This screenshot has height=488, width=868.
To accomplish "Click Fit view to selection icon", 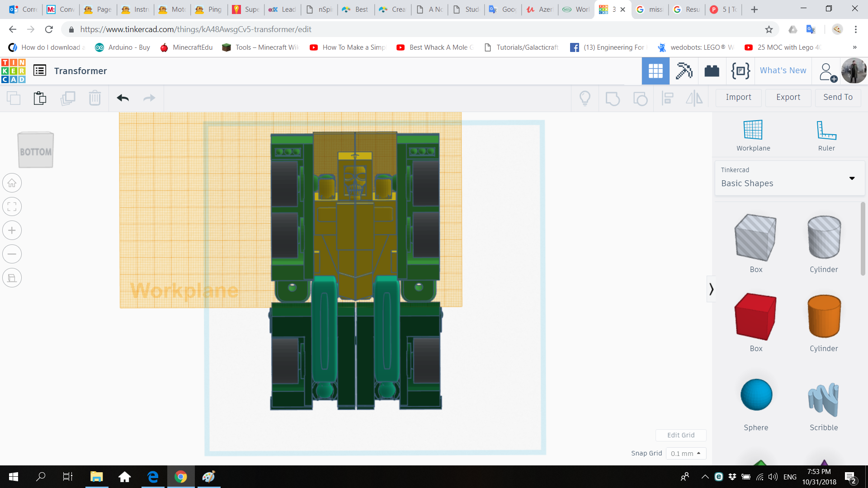I will pyautogui.click(x=12, y=206).
